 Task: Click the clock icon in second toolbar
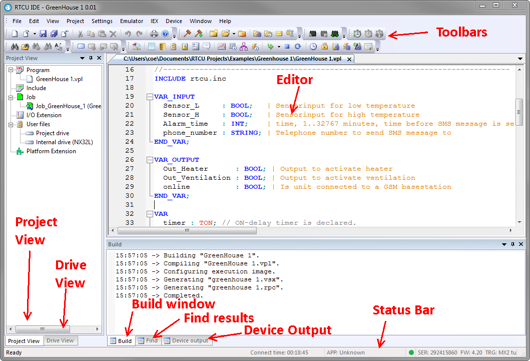(313, 46)
